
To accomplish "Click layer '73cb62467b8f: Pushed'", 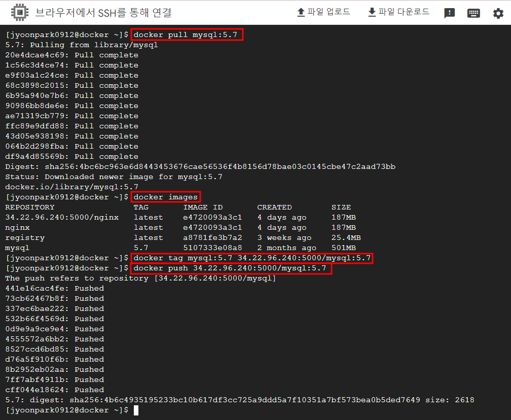I will click(55, 298).
